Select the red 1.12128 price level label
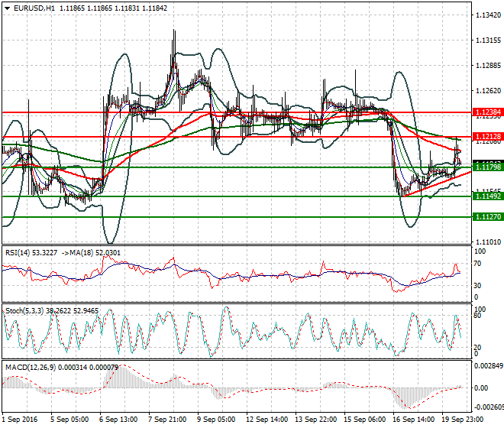 [x=488, y=137]
